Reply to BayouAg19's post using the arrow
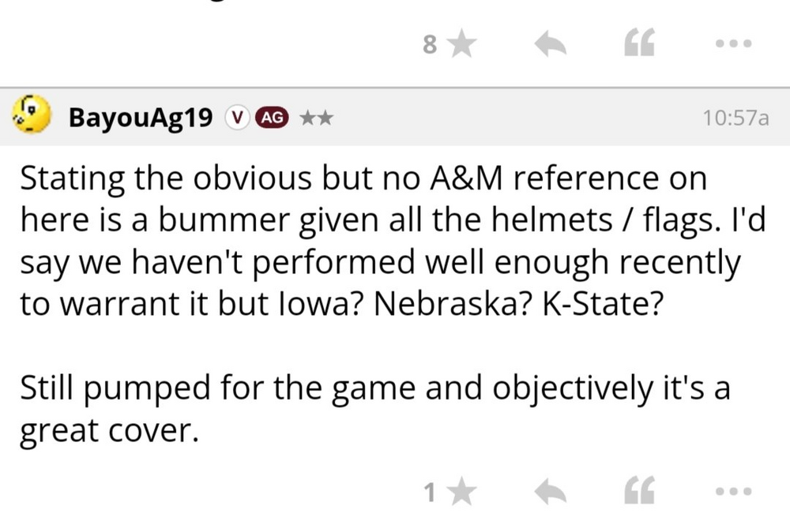 click(x=552, y=493)
